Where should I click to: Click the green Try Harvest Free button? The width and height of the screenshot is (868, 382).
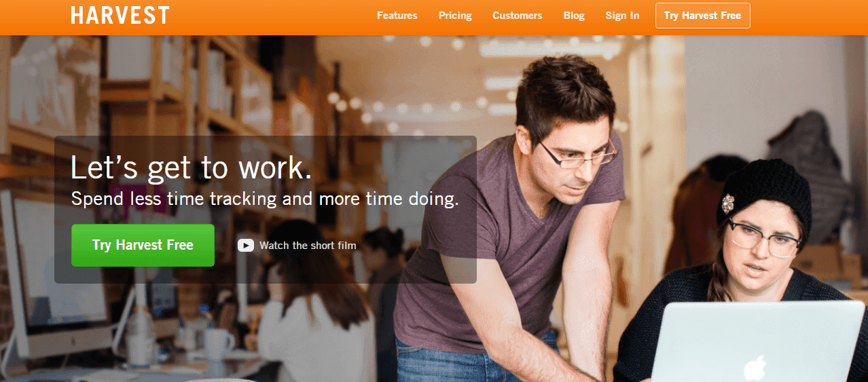pyautogui.click(x=143, y=245)
